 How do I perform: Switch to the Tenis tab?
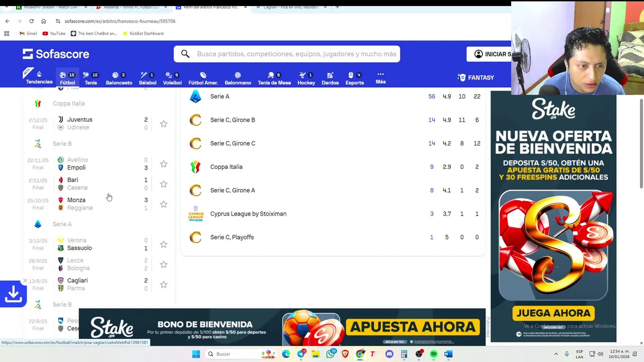tap(91, 78)
